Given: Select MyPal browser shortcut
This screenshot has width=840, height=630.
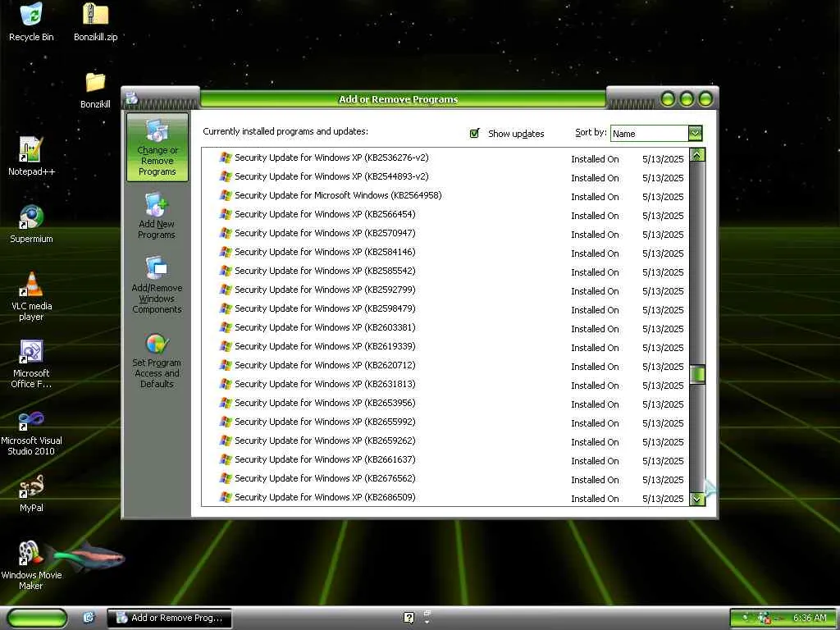Looking at the screenshot, I should click(31, 493).
